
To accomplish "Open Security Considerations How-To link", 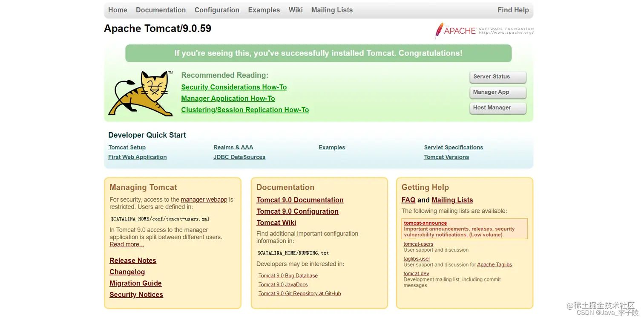I will coord(234,87).
